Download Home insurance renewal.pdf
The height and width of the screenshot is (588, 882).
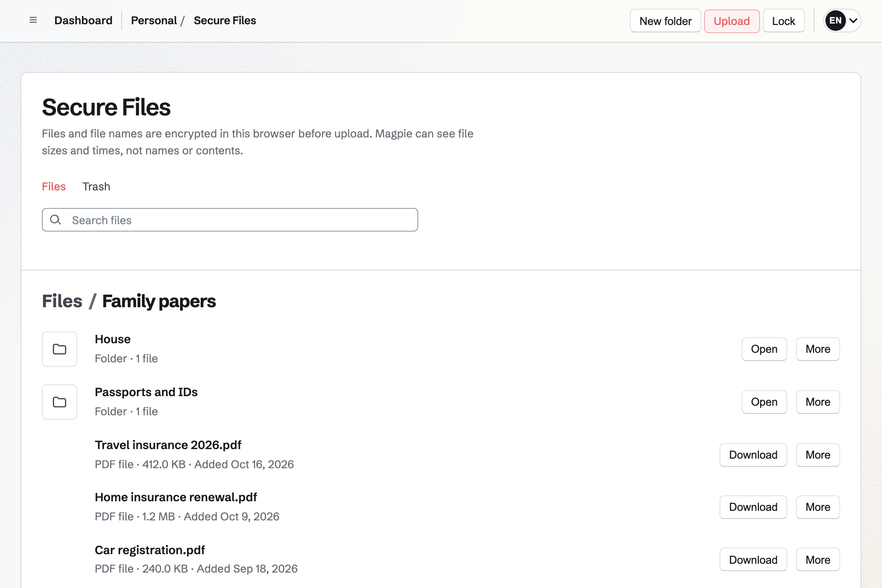753,507
